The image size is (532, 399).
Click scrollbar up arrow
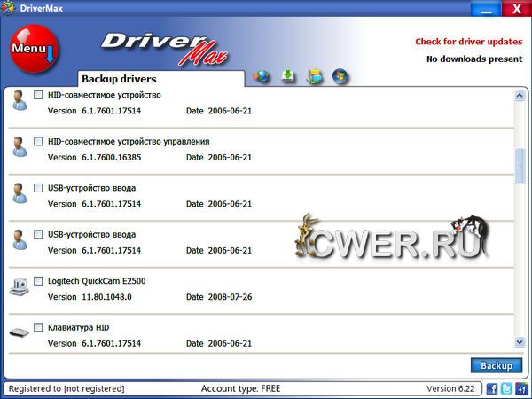[x=520, y=96]
